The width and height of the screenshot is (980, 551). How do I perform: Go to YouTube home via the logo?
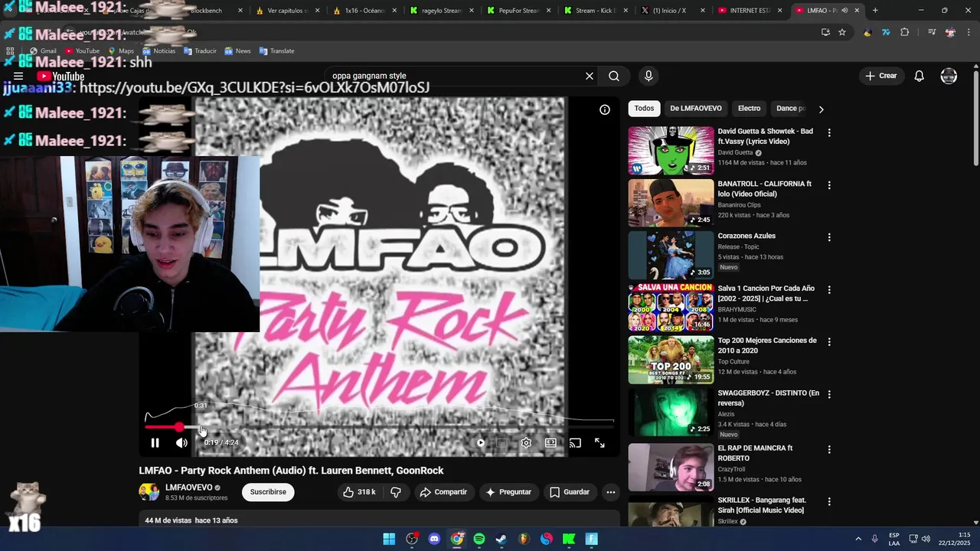[x=60, y=76]
